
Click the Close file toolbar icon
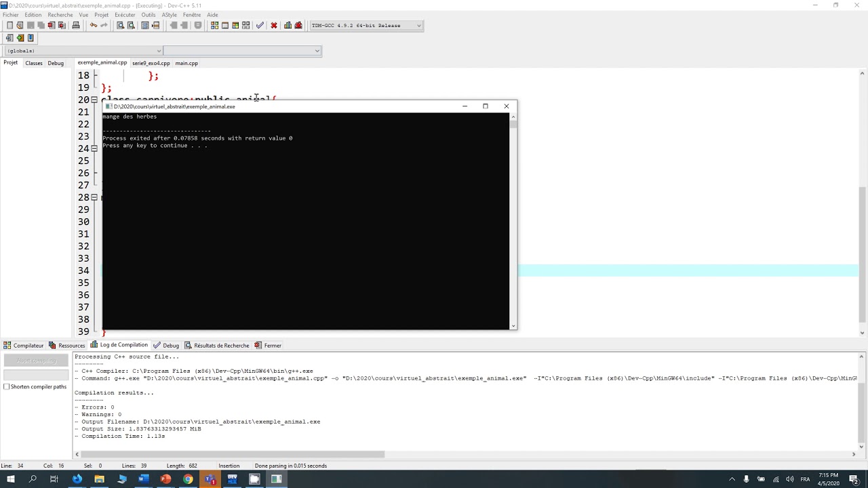pos(51,26)
